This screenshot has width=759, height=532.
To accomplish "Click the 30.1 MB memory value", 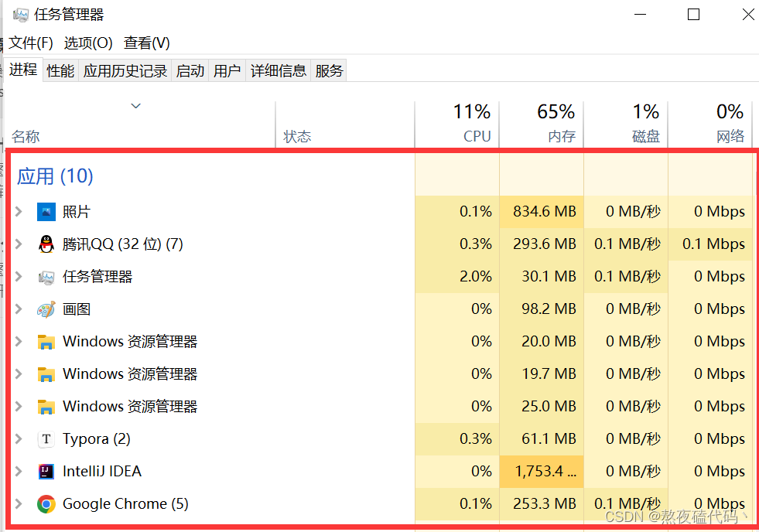I will pos(549,276).
